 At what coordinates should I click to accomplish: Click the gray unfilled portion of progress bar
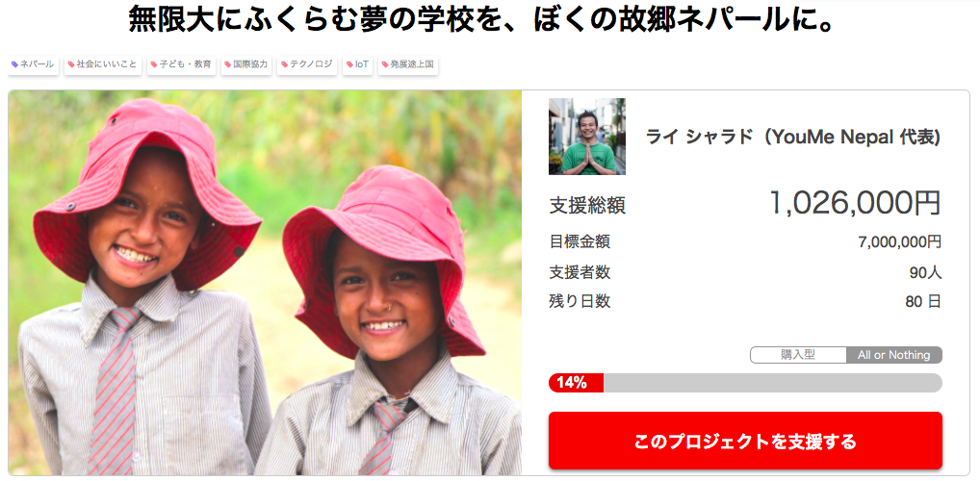coord(772,383)
